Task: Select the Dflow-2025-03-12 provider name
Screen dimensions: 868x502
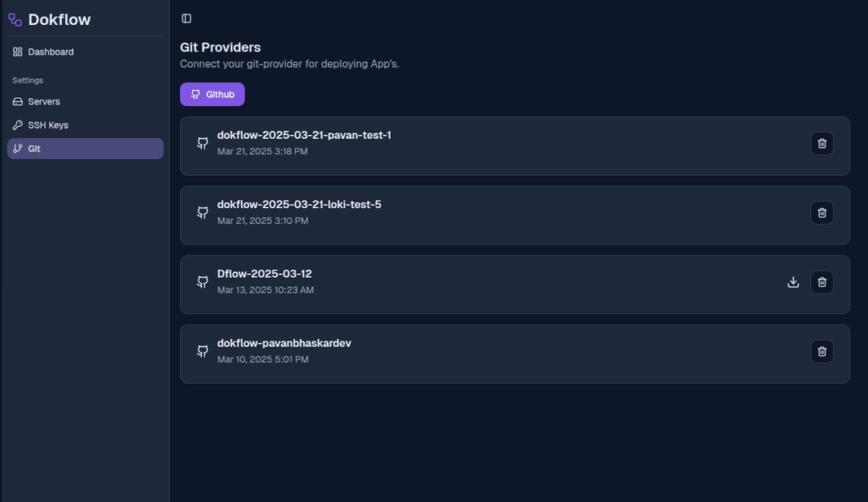Action: pyautogui.click(x=264, y=274)
